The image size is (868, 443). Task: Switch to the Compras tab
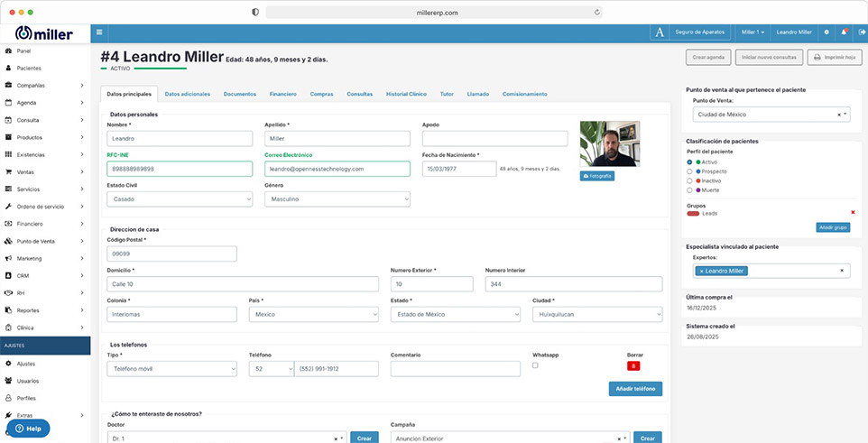point(321,94)
